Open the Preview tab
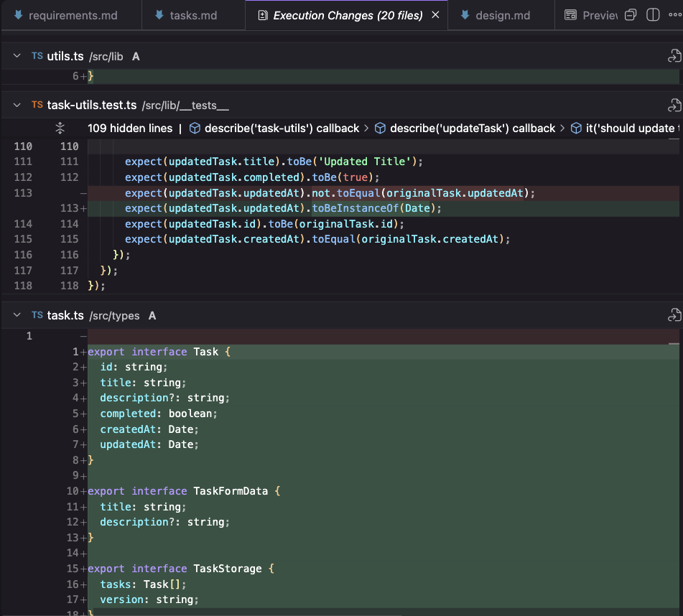Screen dimensions: 683x616 [590, 15]
